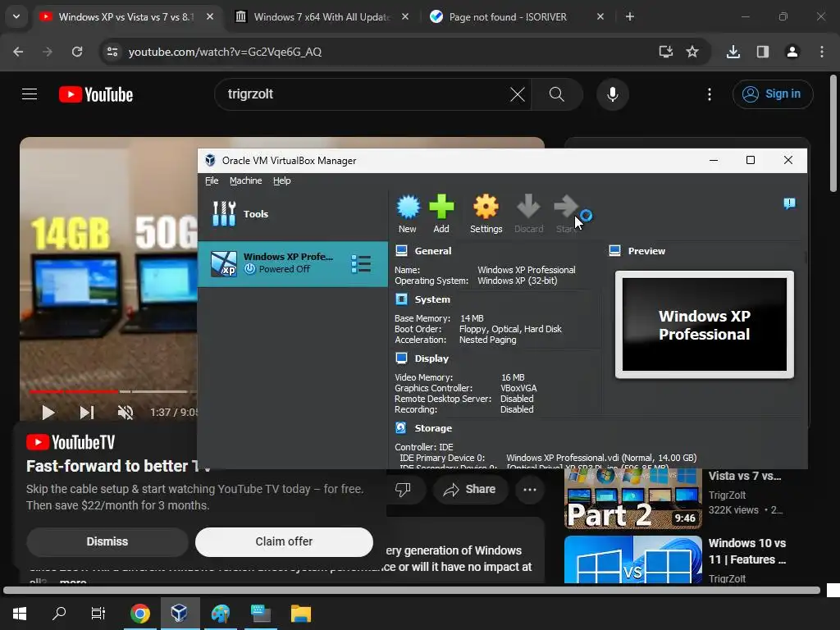Click the page horizontal scrollbar
The width and height of the screenshot is (840, 630).
412,591
